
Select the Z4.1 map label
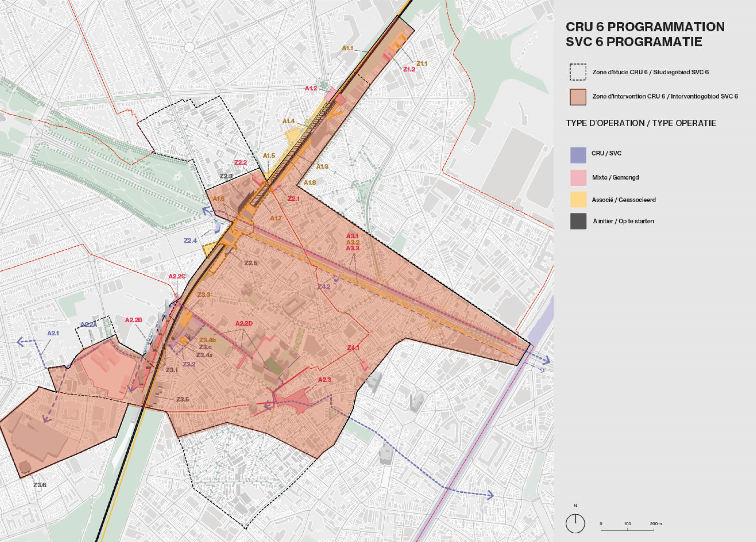(353, 348)
